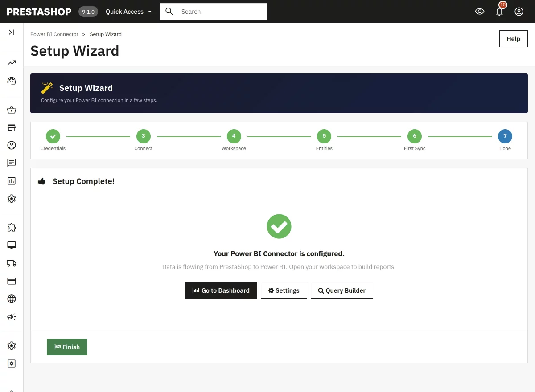Open the Modules puzzle icon in sidebar
Image resolution: width=535 pixels, height=392 pixels.
tap(12, 228)
